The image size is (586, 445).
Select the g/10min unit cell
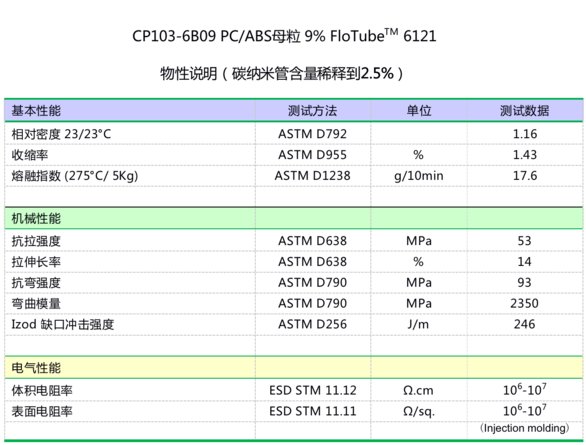pos(419,176)
